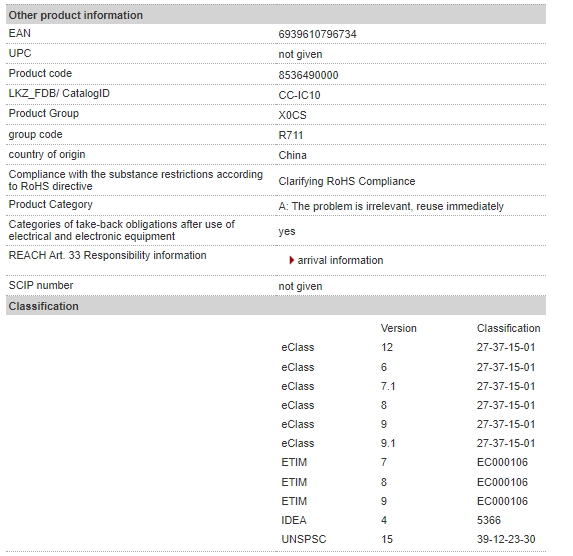The height and width of the screenshot is (556, 573).
Task: Click the LKZ_FDB/ CatalogID label
Action: tap(59, 94)
